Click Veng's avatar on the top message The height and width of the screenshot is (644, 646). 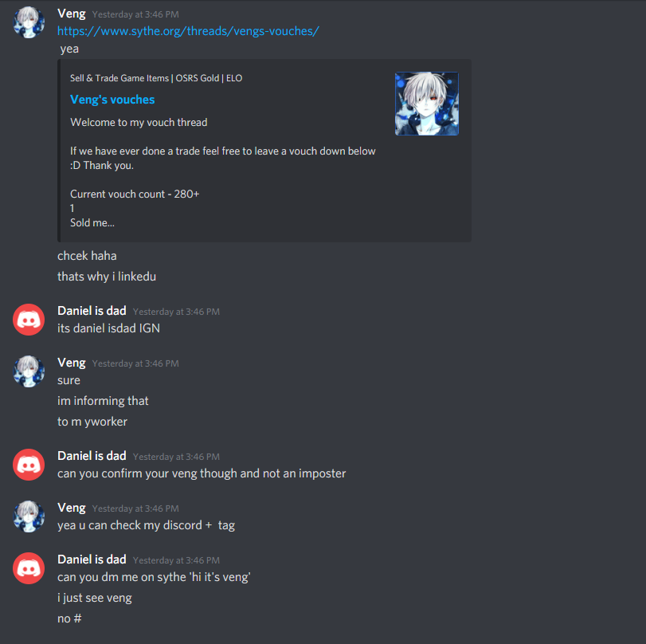[29, 22]
